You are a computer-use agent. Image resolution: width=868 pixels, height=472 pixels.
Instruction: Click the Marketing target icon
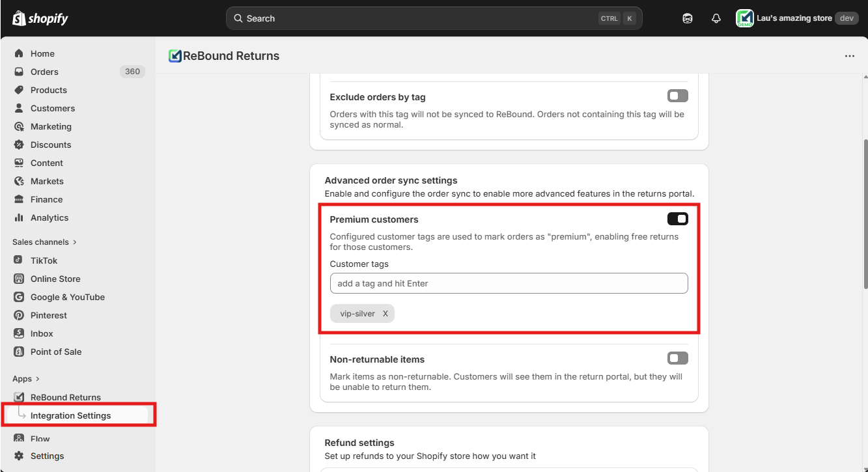(x=19, y=126)
